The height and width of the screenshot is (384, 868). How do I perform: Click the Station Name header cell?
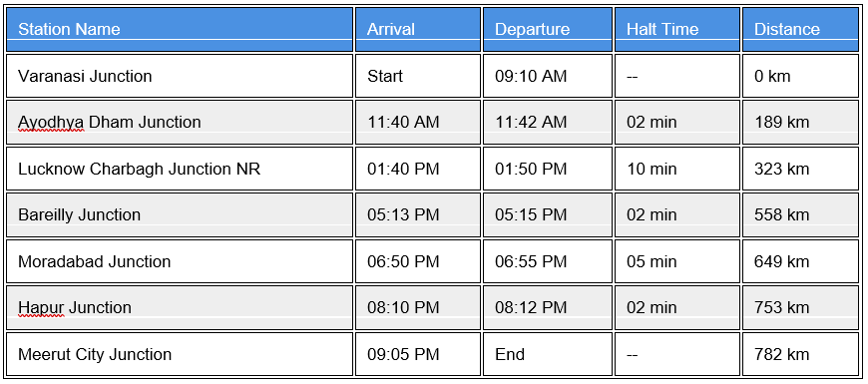tap(180, 29)
